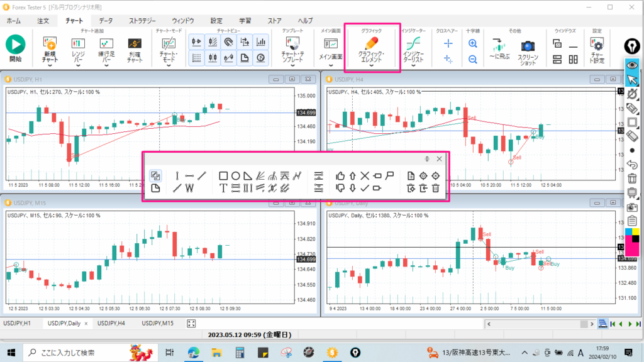Select the up arrow sign
The height and width of the screenshot is (362, 644).
[x=352, y=176]
